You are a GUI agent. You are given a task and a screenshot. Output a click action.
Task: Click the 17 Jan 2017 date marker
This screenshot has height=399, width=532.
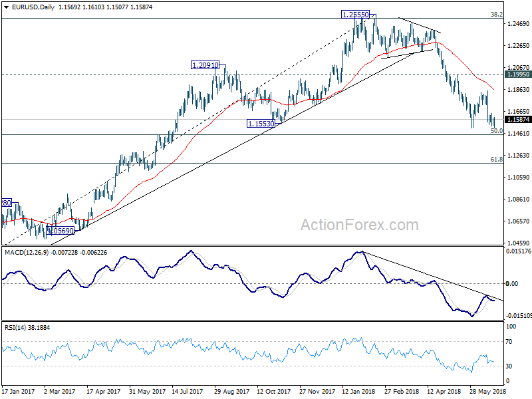[19, 391]
